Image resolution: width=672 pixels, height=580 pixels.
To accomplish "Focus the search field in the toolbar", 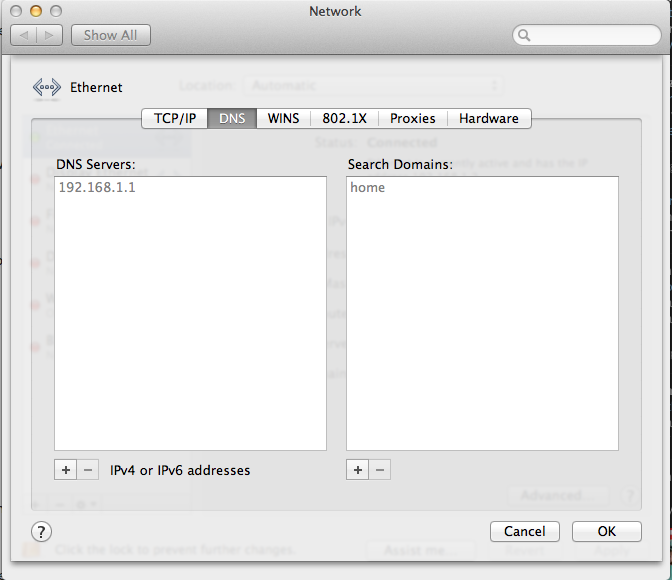I will (x=590, y=35).
